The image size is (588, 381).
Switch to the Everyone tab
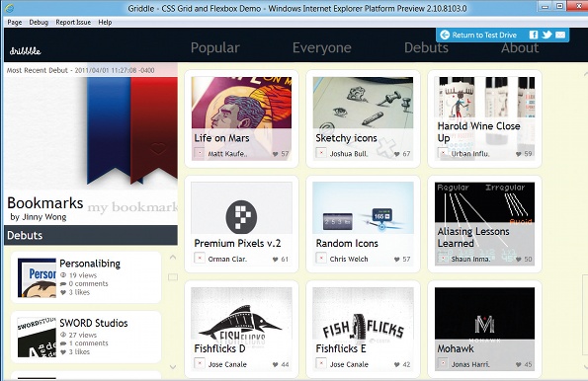point(322,47)
